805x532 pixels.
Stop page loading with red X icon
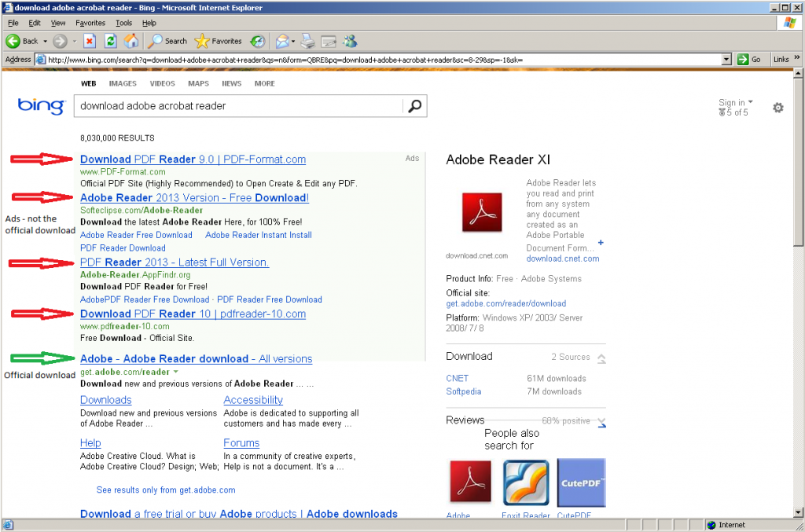tap(90, 41)
